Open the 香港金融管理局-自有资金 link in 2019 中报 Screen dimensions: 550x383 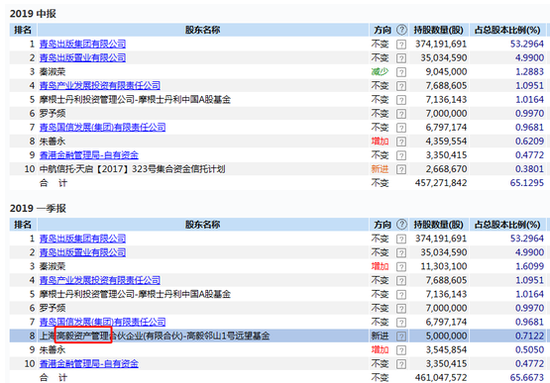pos(89,155)
